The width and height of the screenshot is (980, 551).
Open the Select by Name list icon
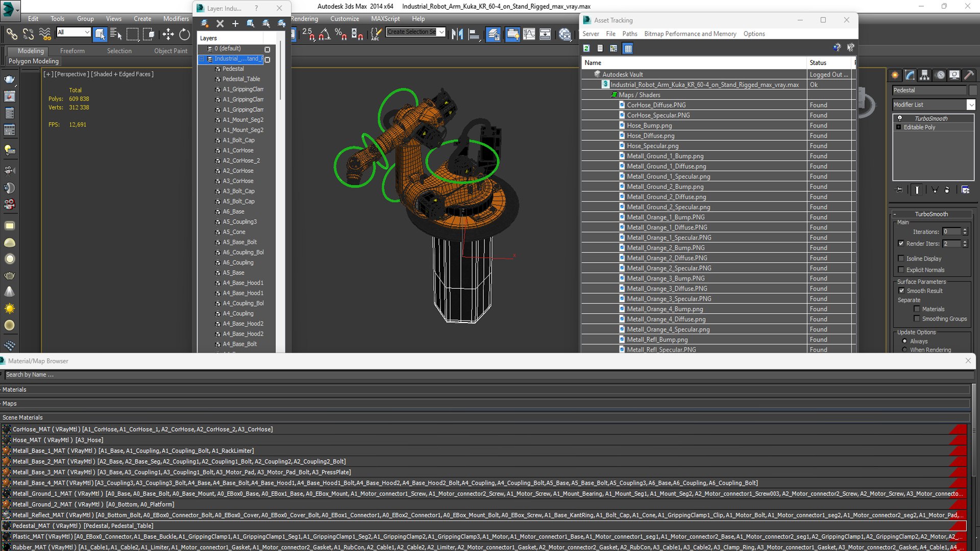point(116,34)
